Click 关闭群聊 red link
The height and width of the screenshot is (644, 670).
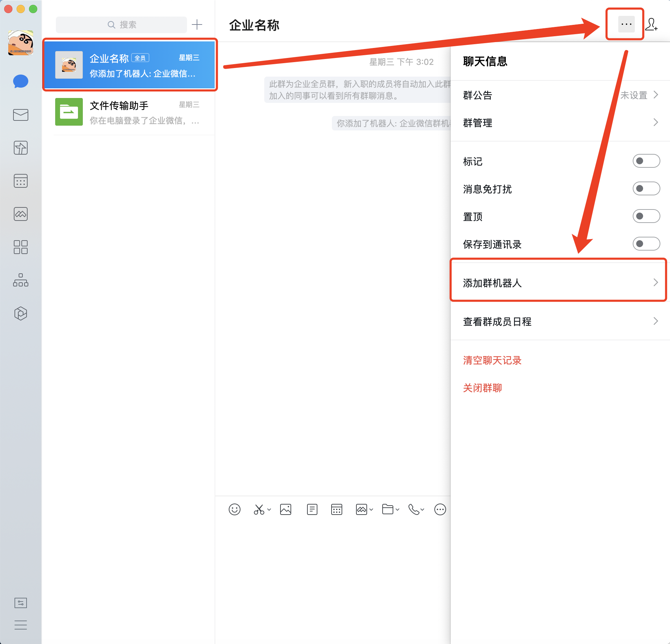tap(482, 388)
